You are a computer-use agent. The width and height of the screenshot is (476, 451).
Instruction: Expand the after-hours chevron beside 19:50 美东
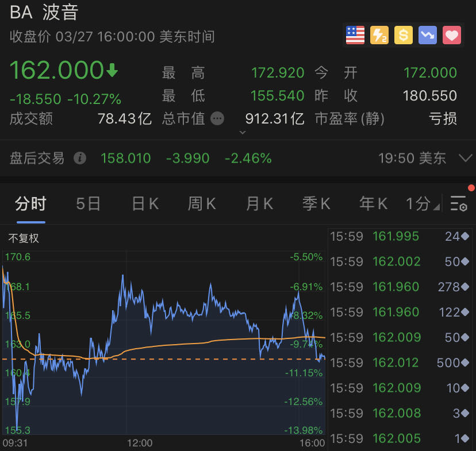click(x=466, y=158)
